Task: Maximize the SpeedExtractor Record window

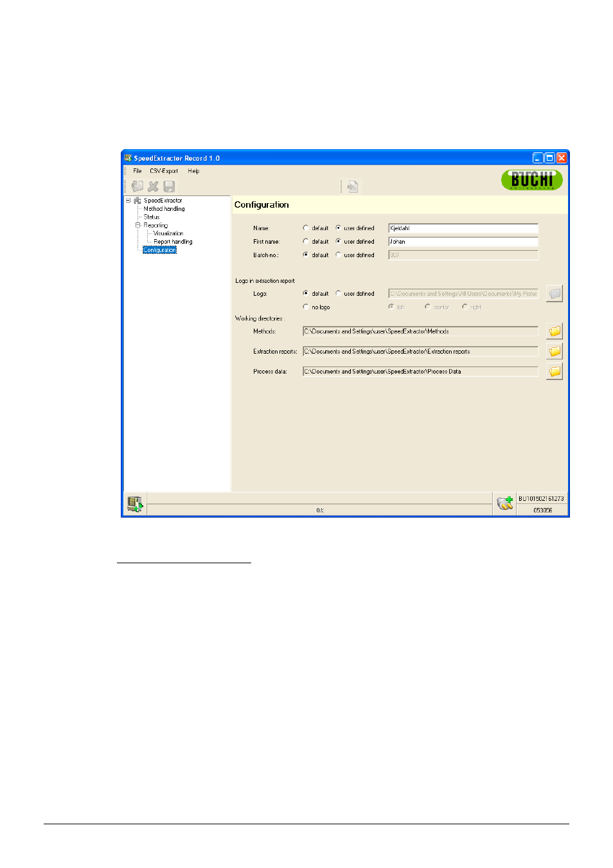Action: (x=549, y=158)
